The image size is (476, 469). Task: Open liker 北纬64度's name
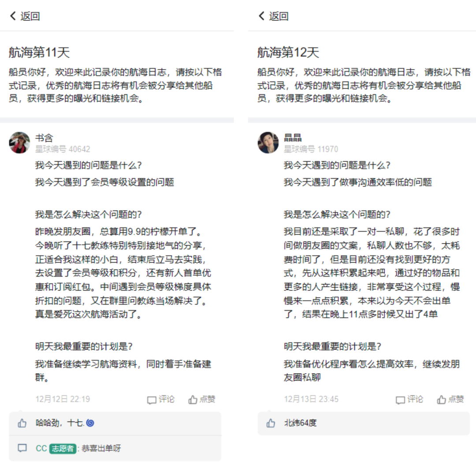(x=300, y=423)
